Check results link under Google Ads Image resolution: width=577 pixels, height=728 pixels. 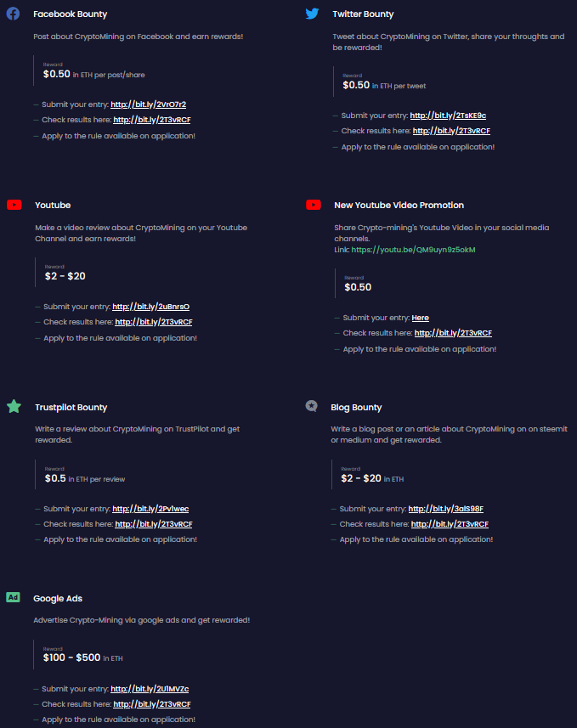[x=152, y=704]
